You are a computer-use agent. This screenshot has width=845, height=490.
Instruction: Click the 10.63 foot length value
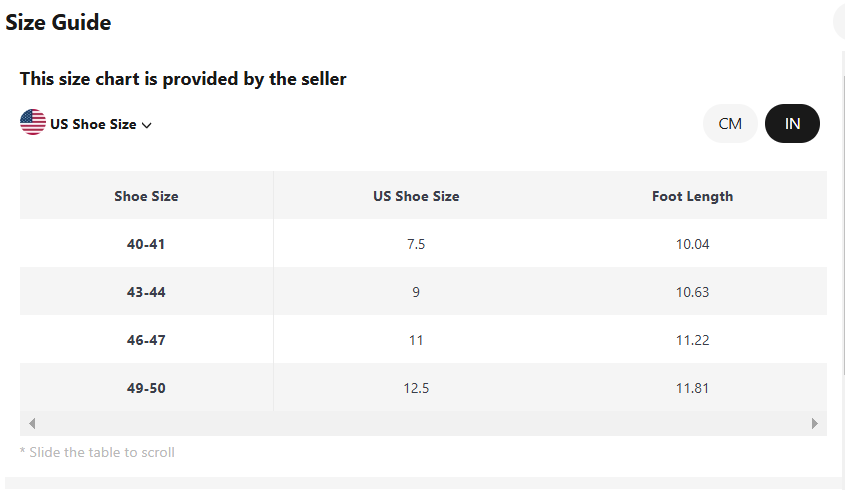click(x=692, y=292)
